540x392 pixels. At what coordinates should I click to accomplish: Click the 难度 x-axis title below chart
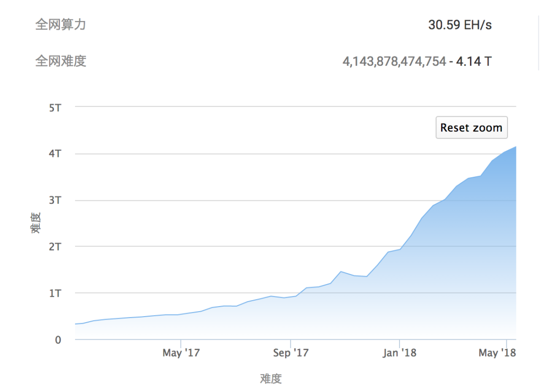tap(270, 379)
